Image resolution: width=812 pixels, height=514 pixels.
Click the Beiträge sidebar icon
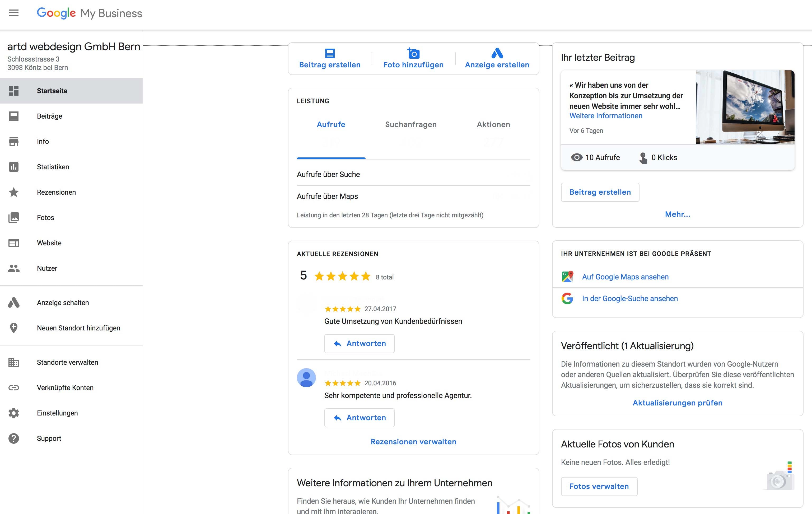click(x=13, y=116)
